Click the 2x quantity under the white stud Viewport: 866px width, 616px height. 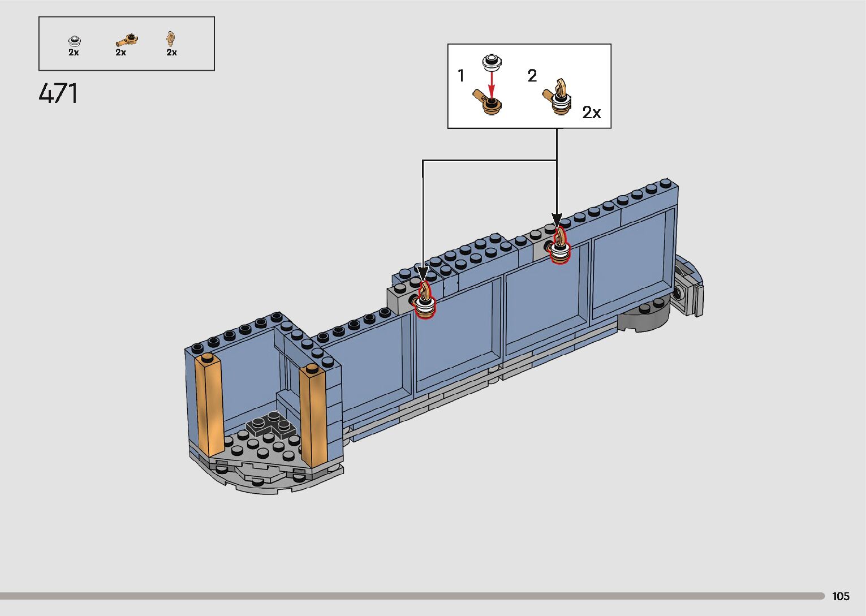[74, 53]
